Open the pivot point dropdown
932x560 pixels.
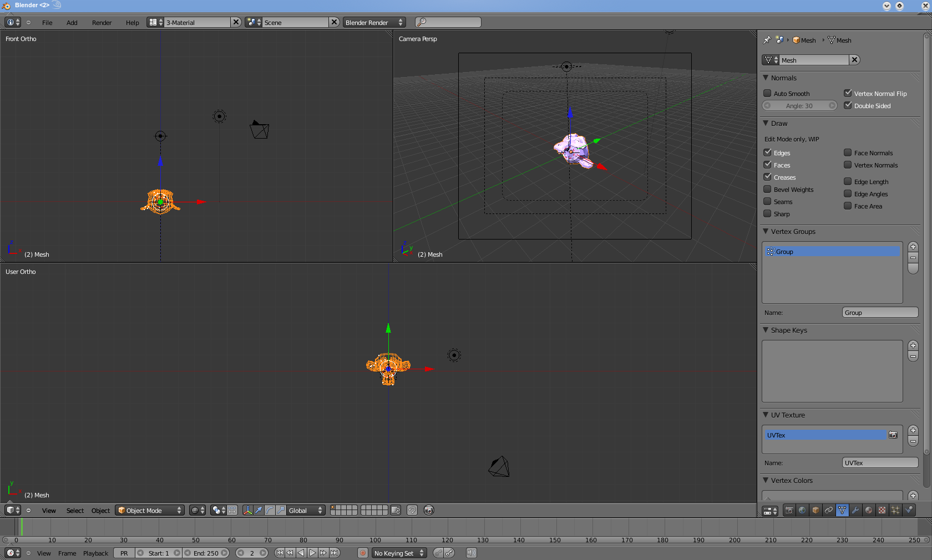coord(219,510)
